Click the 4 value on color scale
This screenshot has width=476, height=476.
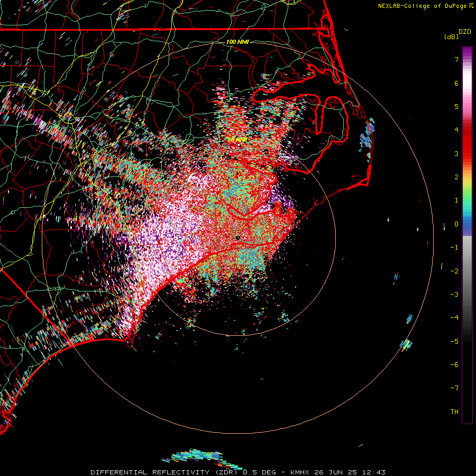(x=456, y=130)
